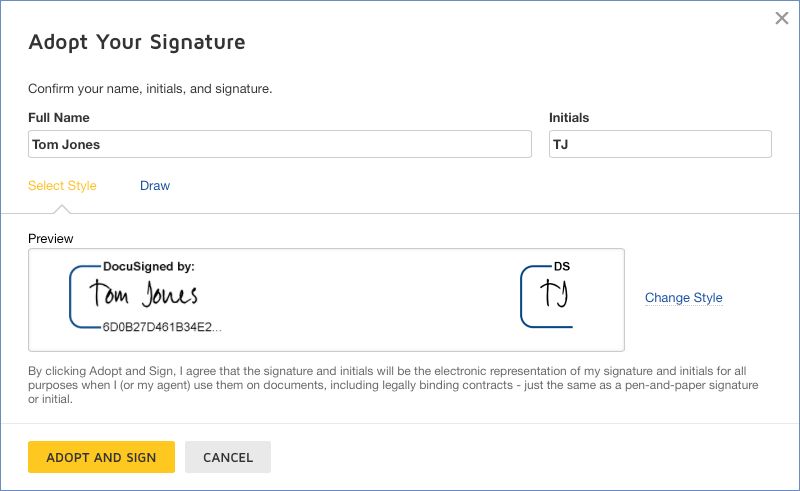Click the Initials field label
The image size is (800, 491).
[569, 118]
